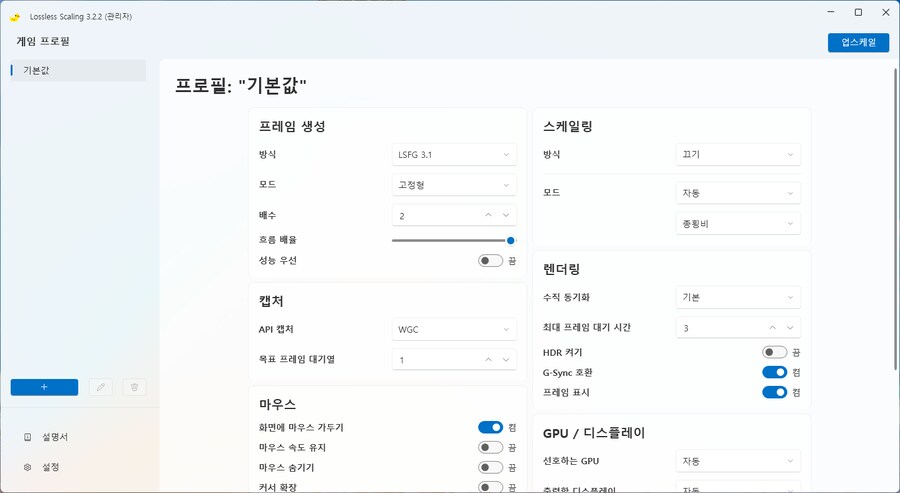Increase 배수 value with up arrow
This screenshot has width=900, height=493.
[x=488, y=215]
